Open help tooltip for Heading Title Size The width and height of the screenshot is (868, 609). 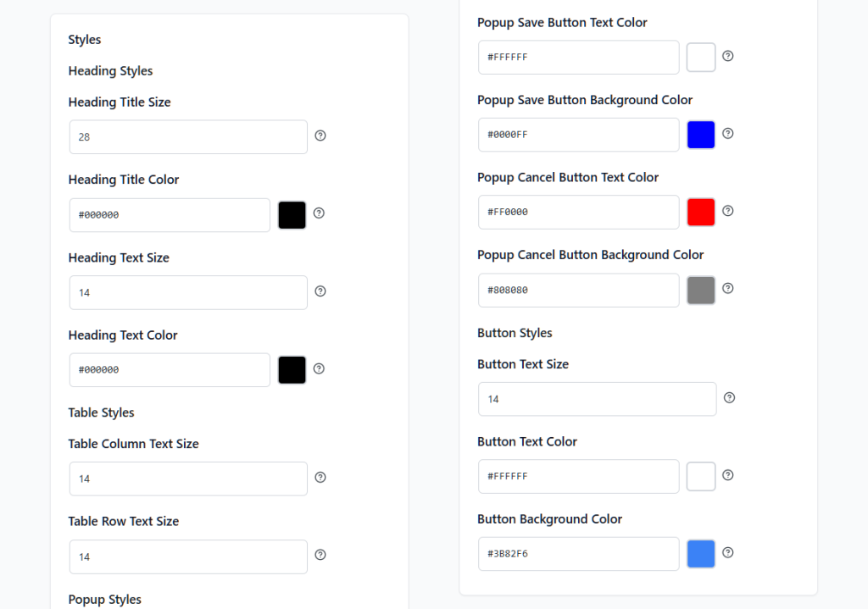coord(320,136)
